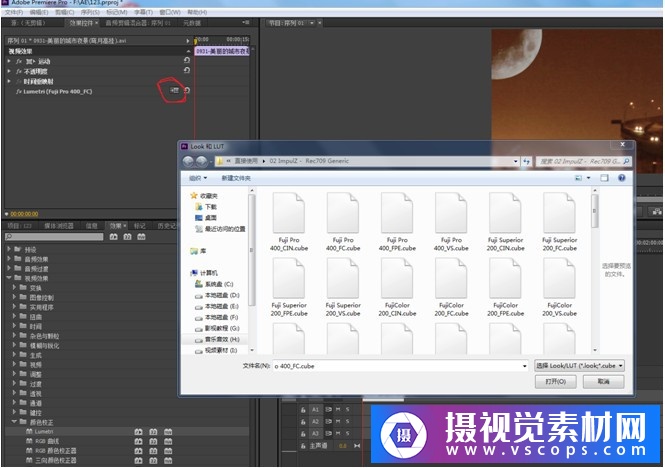Toggle lock on audio track A2
The width and height of the screenshot is (665, 468).
coord(303,422)
